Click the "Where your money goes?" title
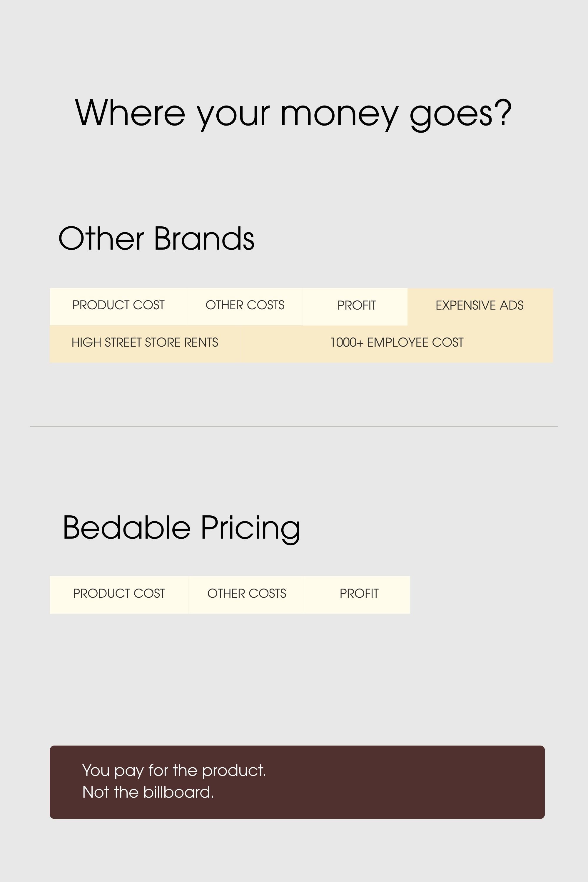Screen dimensions: 588x882 click(x=293, y=113)
